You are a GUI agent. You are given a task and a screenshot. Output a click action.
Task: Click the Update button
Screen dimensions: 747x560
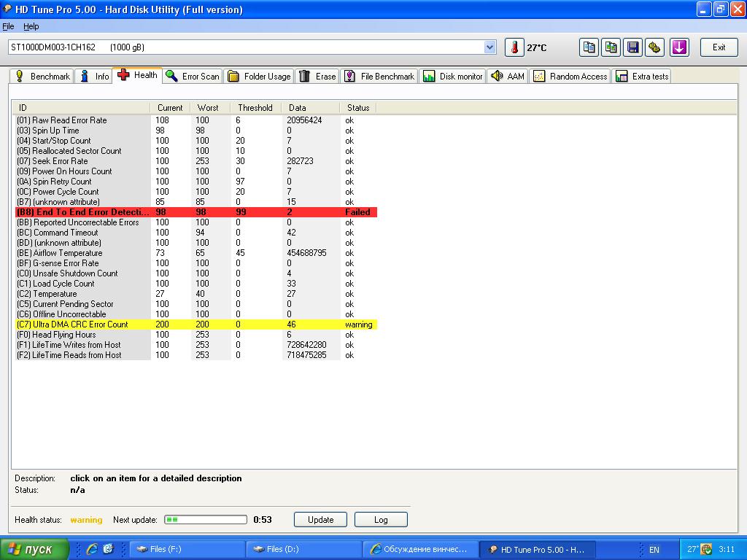click(321, 519)
